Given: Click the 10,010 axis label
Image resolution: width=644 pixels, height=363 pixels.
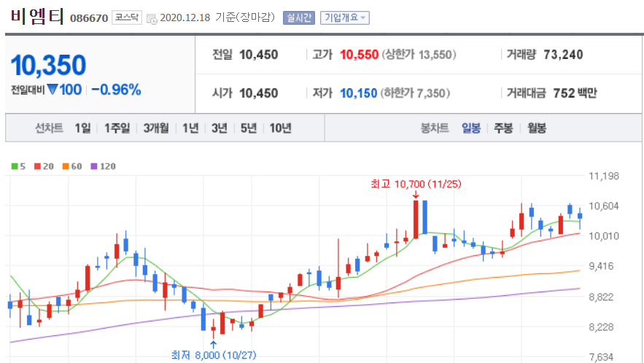Looking at the screenshot, I should [x=604, y=236].
